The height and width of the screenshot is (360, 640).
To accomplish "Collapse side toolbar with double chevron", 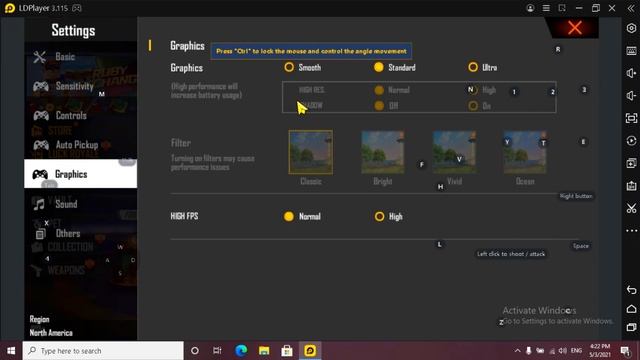I will [631, 8].
